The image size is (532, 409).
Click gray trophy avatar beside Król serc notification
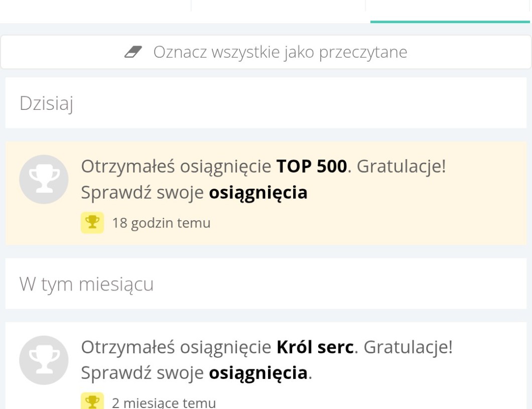44,360
